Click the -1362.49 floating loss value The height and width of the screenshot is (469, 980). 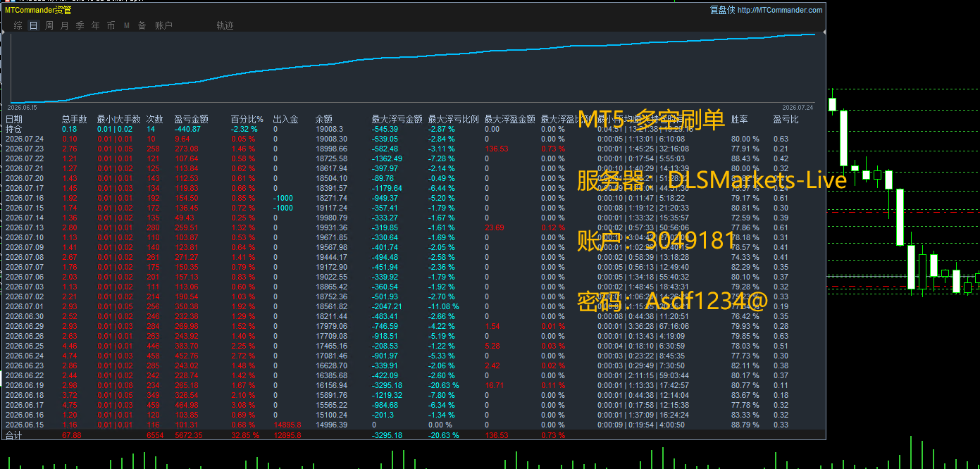click(x=387, y=158)
